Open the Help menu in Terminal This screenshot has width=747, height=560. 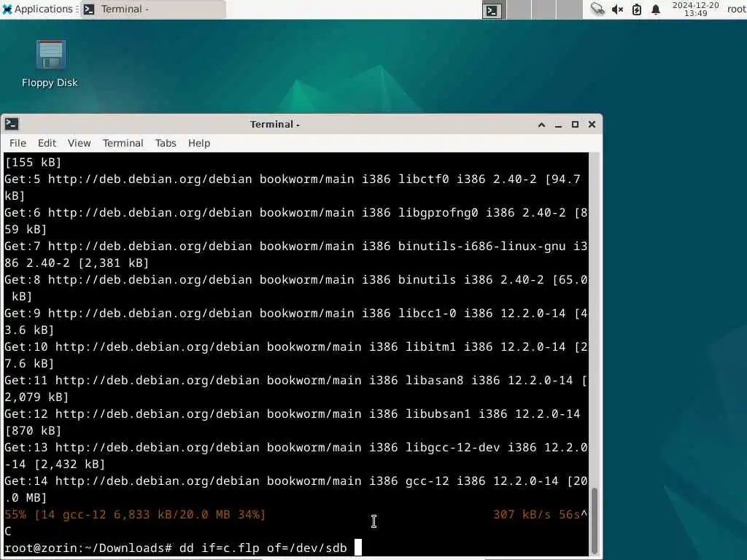tap(199, 143)
